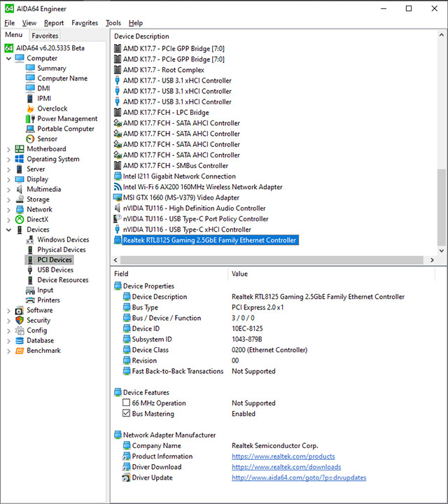The width and height of the screenshot is (448, 504).
Task: Open the aida64.com driver updates link
Action: pyautogui.click(x=299, y=477)
